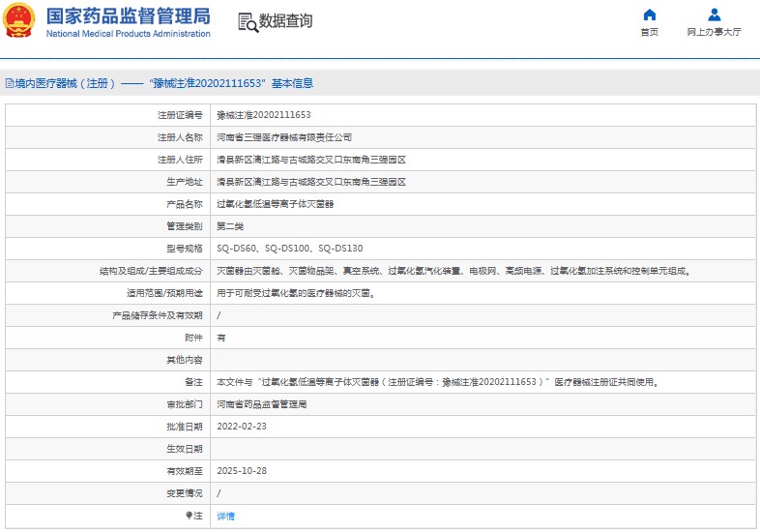Click the national emblem logo
The image size is (760, 532).
coord(19,20)
